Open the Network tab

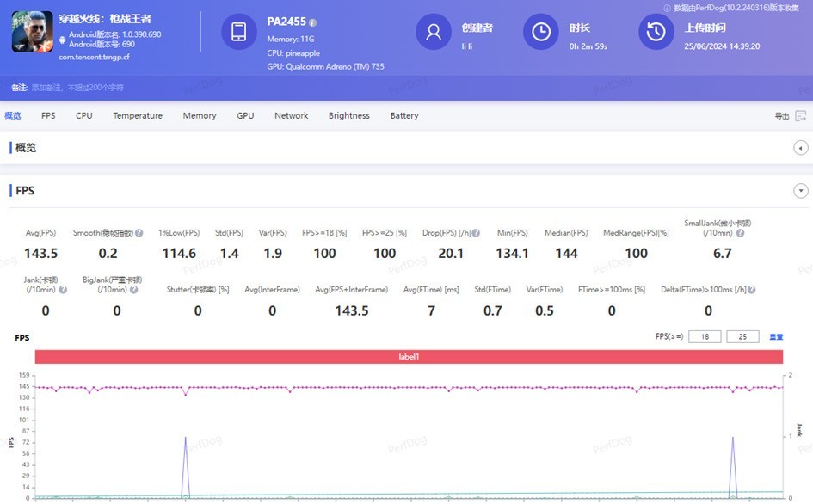(x=291, y=114)
